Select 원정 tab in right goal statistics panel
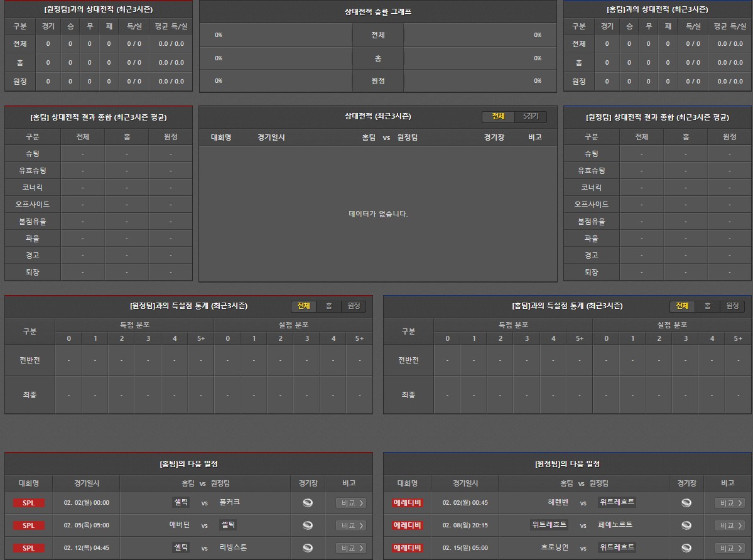This screenshot has height=560, width=753. pyautogui.click(x=732, y=306)
